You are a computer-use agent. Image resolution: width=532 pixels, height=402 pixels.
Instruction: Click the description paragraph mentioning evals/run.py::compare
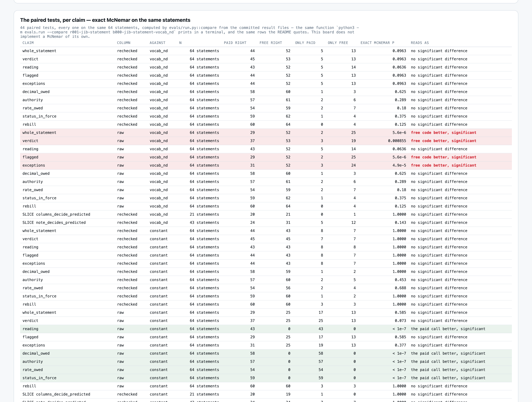[189, 32]
